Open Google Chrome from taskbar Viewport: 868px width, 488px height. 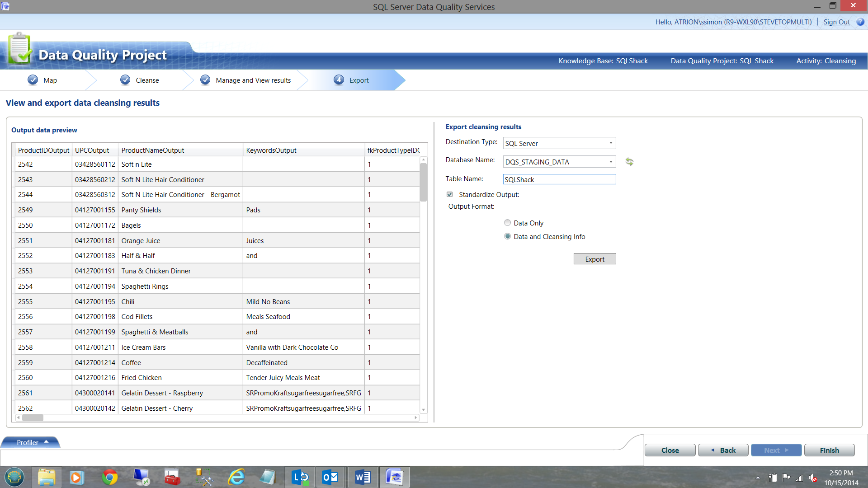(x=109, y=477)
